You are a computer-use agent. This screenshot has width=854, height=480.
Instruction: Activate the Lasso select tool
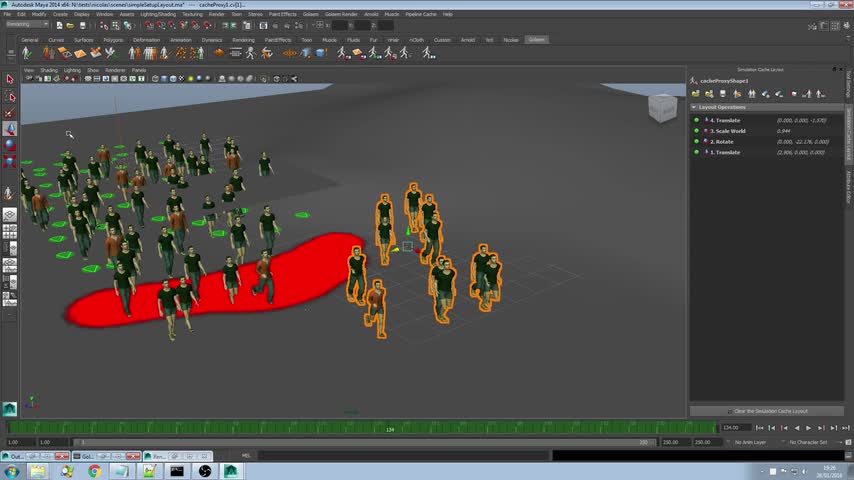(x=9, y=96)
